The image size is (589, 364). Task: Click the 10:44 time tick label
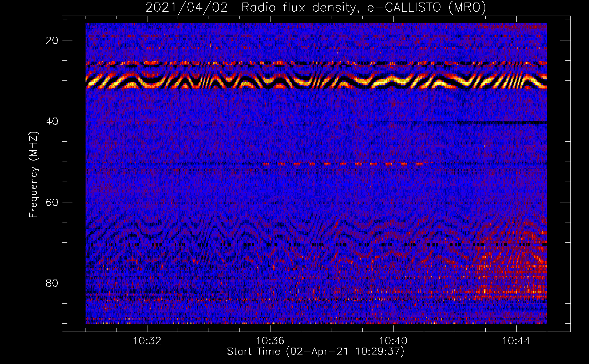click(x=516, y=341)
